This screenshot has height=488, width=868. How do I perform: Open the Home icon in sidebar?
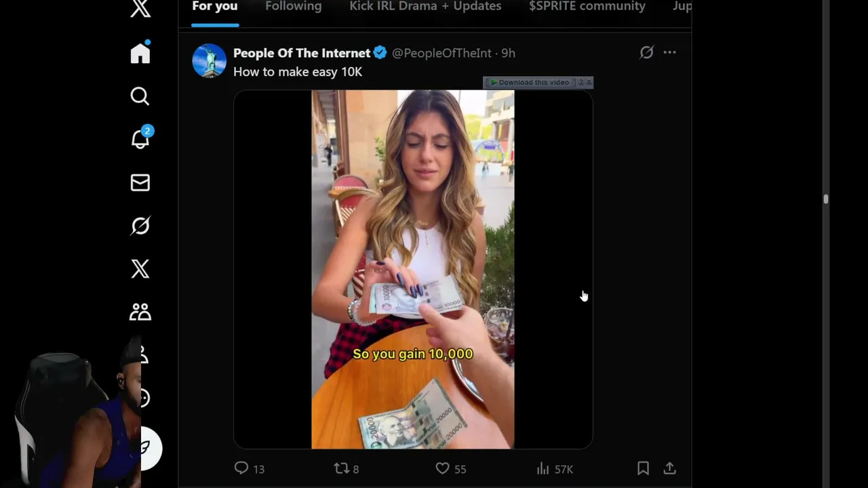click(x=140, y=53)
